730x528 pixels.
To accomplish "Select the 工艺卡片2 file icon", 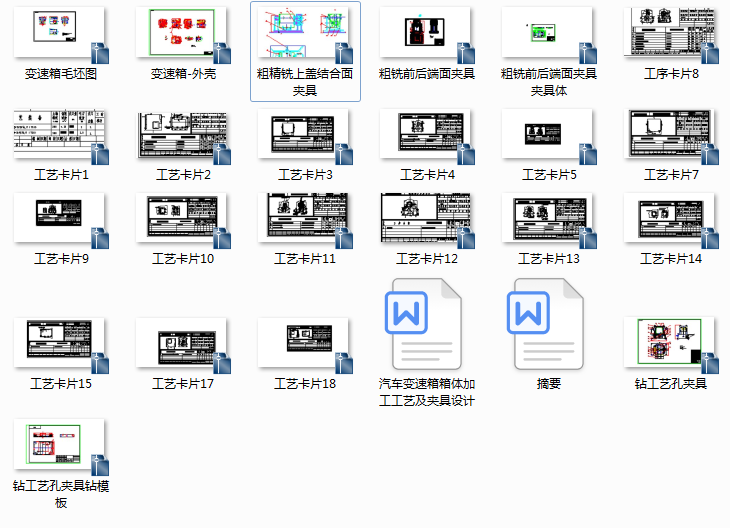I will pyautogui.click(x=182, y=135).
